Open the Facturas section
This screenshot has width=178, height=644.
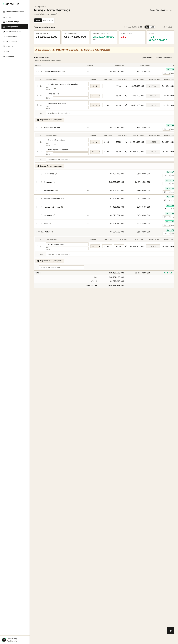pyautogui.click(x=15, y=46)
